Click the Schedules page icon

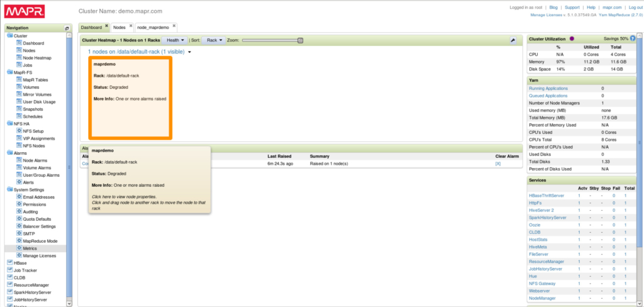(x=19, y=116)
